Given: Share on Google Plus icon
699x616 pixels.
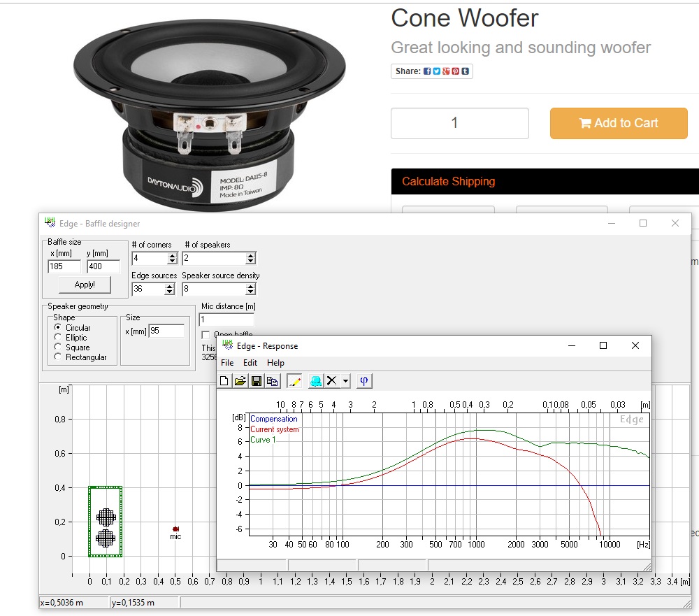Looking at the screenshot, I should 446,71.
